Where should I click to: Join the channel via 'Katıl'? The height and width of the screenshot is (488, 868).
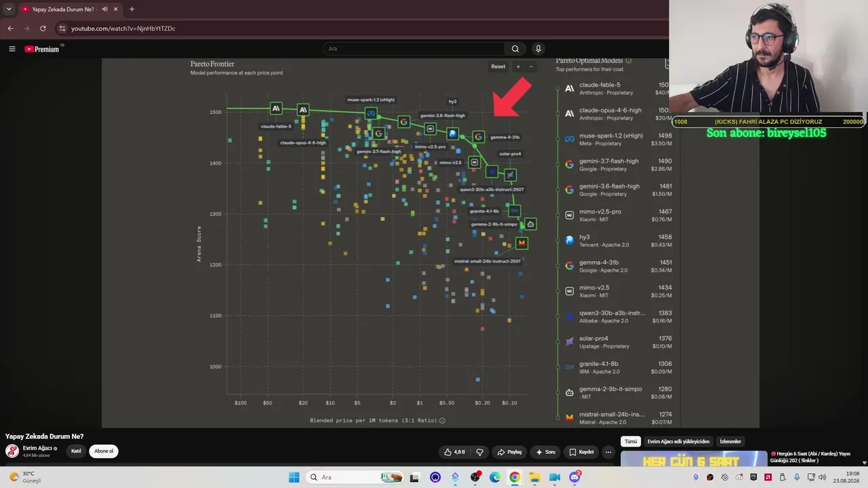[76, 451]
